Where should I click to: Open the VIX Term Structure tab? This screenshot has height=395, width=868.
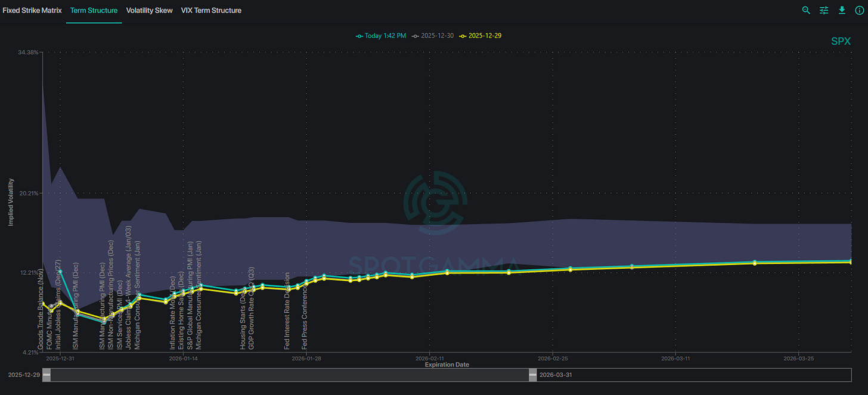tap(211, 10)
